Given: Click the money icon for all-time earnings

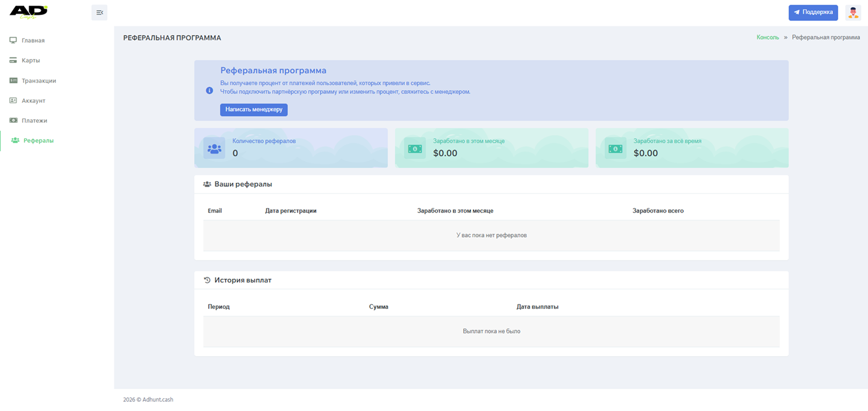Looking at the screenshot, I should (615, 148).
